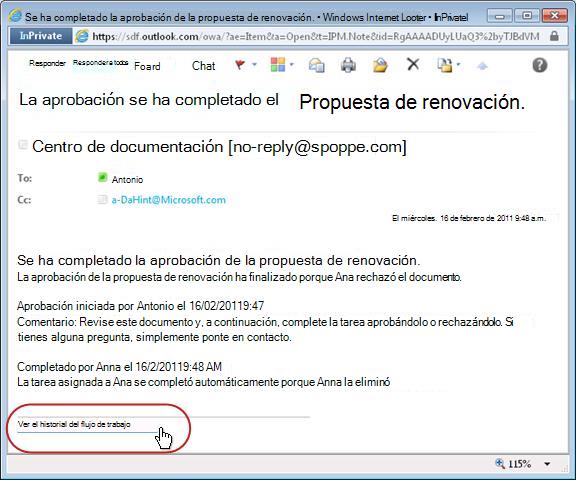
Task: Open the zoom level dropdown arrow
Action: pyautogui.click(x=547, y=464)
